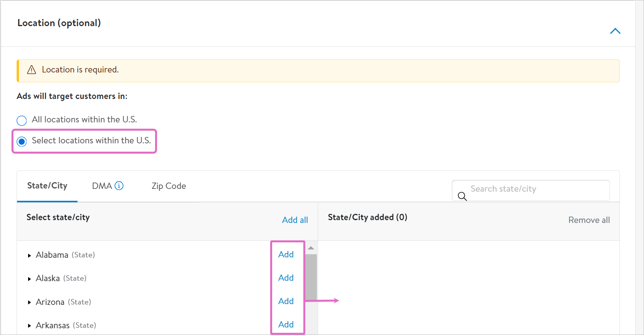Add Alabama to selected locations
The image size is (644, 335).
pyautogui.click(x=286, y=255)
